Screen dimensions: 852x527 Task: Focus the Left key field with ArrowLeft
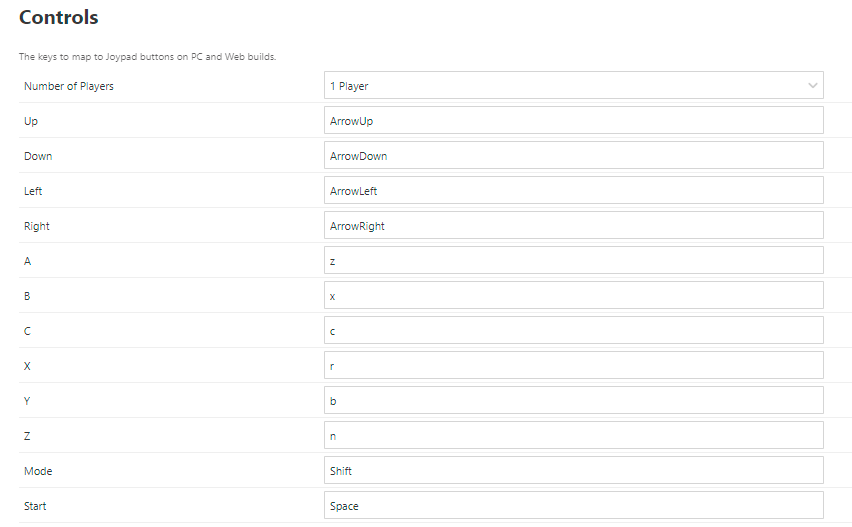pyautogui.click(x=573, y=191)
